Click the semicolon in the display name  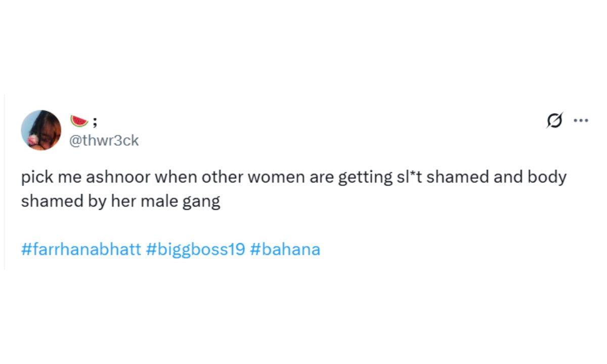click(x=95, y=121)
